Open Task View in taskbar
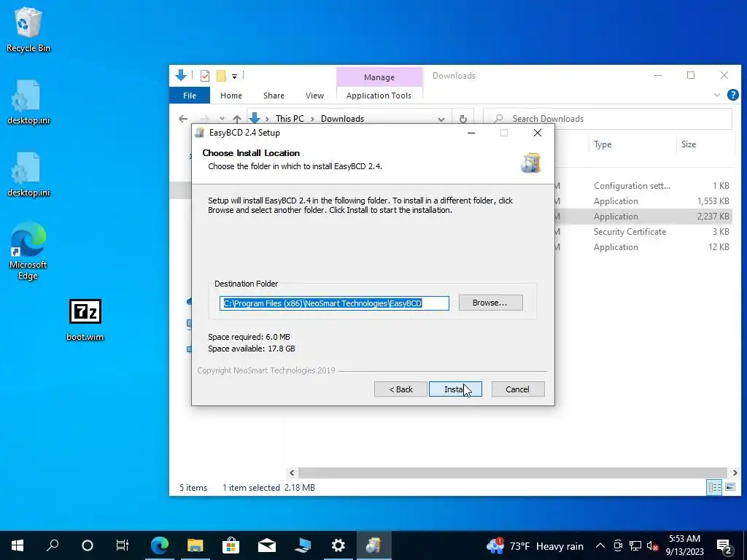The image size is (747, 560). (123, 545)
